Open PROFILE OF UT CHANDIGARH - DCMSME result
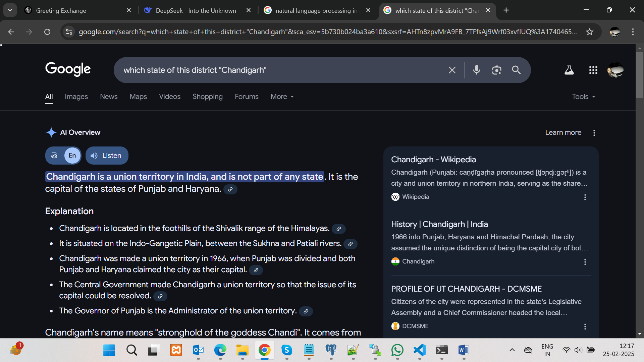 [x=466, y=289]
